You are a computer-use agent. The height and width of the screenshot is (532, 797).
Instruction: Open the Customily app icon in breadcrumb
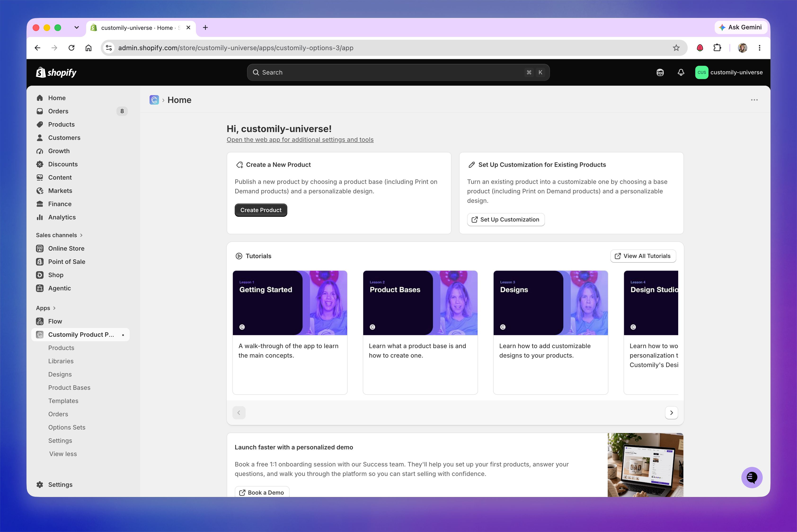point(154,100)
